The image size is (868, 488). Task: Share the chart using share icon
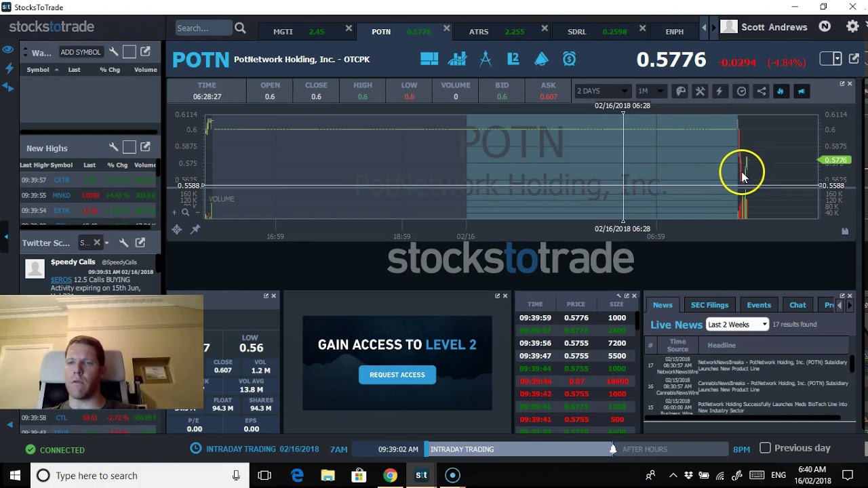coord(761,91)
